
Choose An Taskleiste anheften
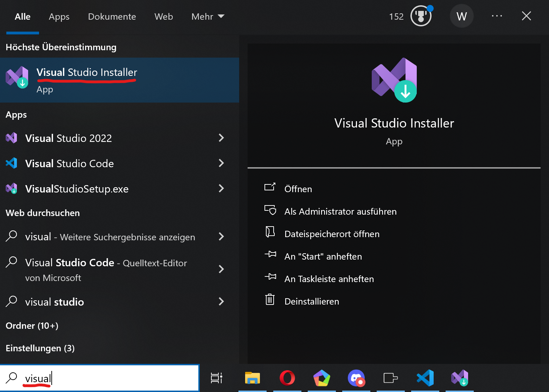click(329, 279)
